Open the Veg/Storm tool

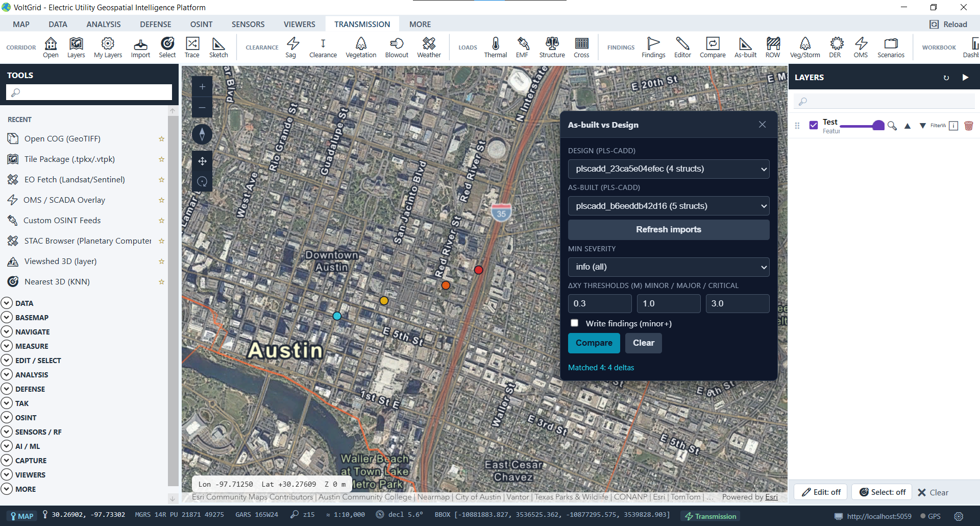[805, 47]
